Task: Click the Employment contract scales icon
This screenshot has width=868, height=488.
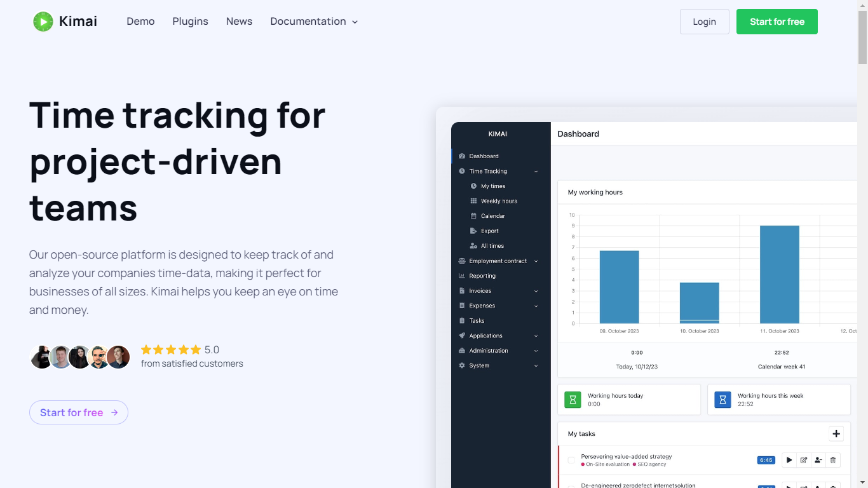Action: (x=462, y=261)
